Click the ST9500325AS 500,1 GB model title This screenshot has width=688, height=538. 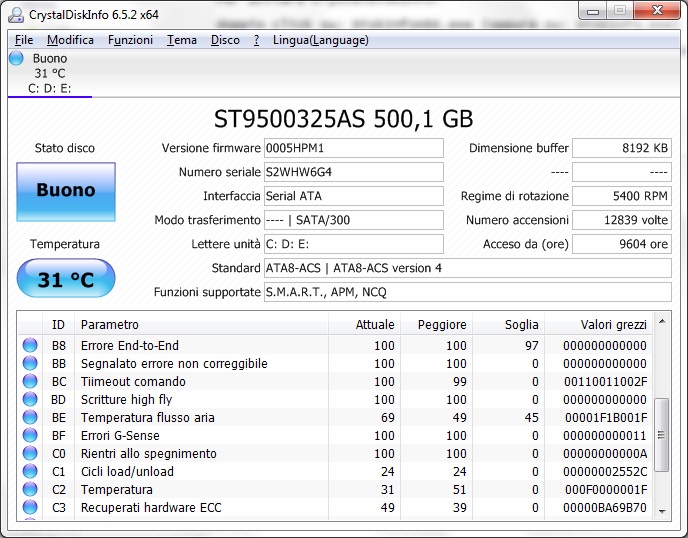[344, 118]
